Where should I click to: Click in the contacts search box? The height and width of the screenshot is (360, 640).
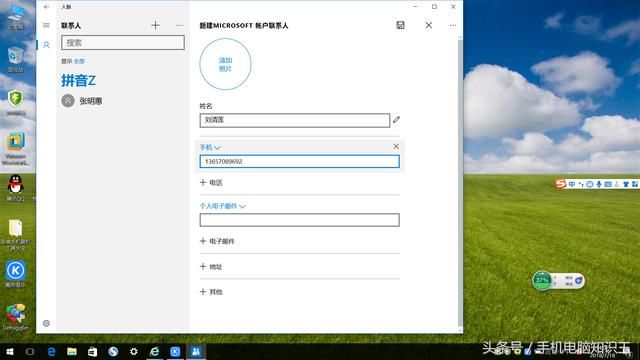(123, 42)
